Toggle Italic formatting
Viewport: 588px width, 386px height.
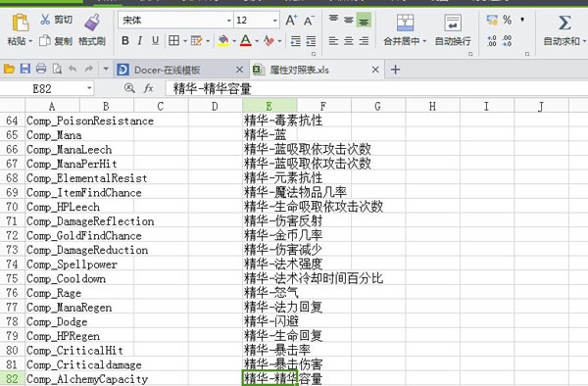coord(140,40)
